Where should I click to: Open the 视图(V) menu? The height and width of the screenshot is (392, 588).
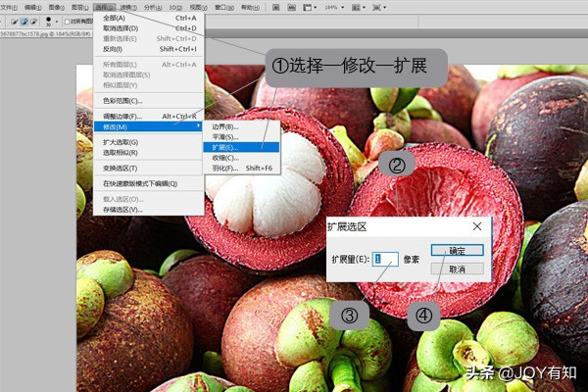coord(198,7)
